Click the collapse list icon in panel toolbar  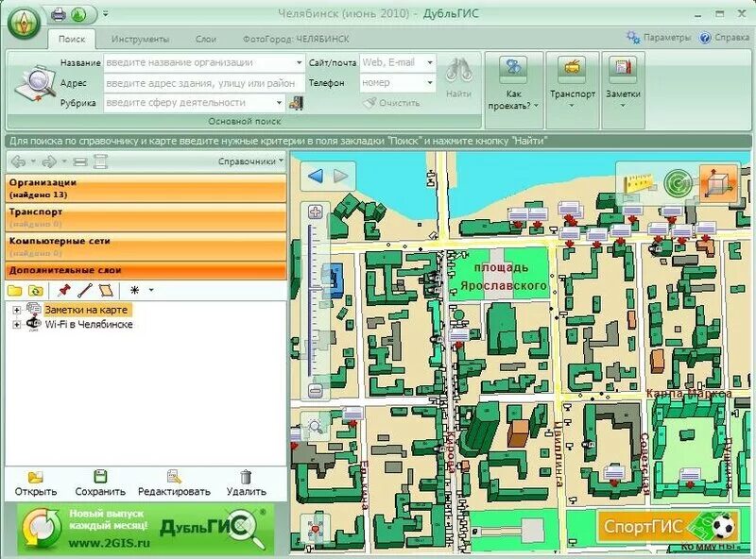(80, 161)
